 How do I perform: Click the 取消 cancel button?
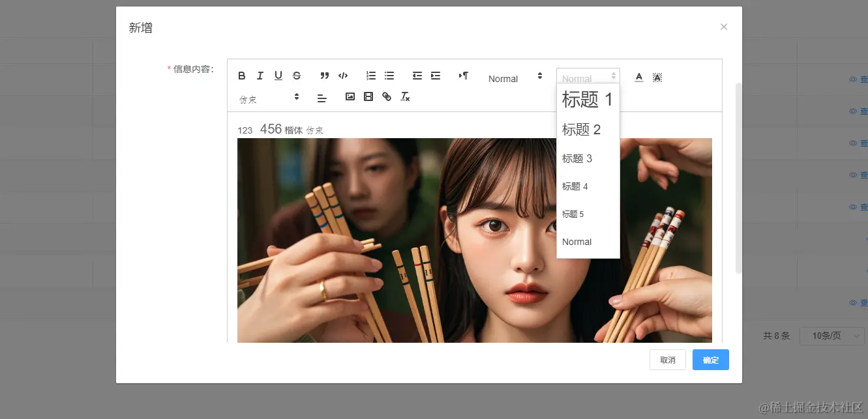pos(667,359)
